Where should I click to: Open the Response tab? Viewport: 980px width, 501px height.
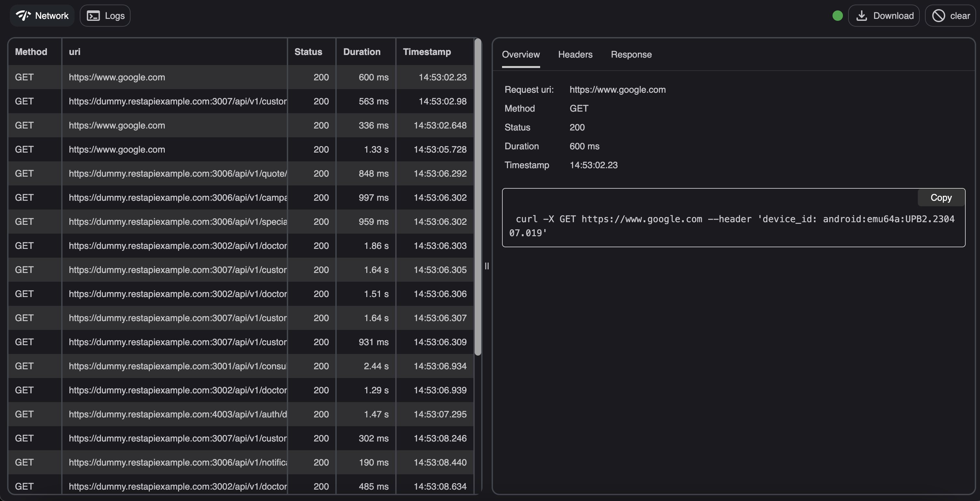tap(631, 54)
